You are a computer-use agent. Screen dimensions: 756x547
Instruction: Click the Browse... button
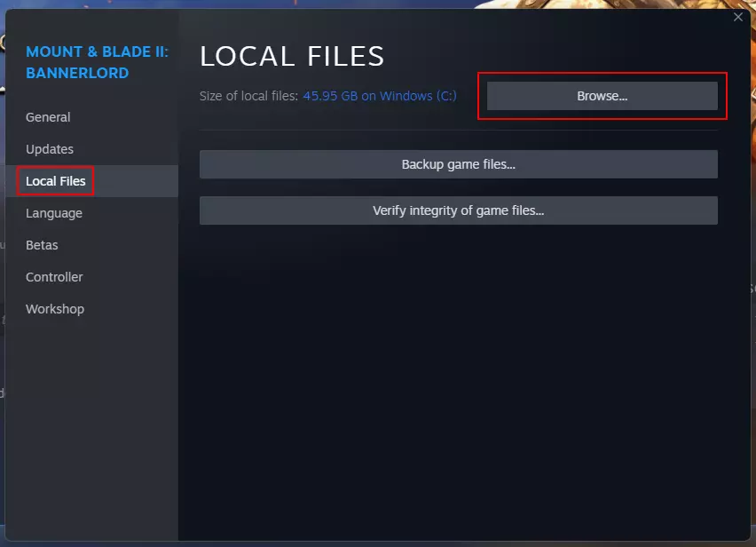[x=602, y=96]
